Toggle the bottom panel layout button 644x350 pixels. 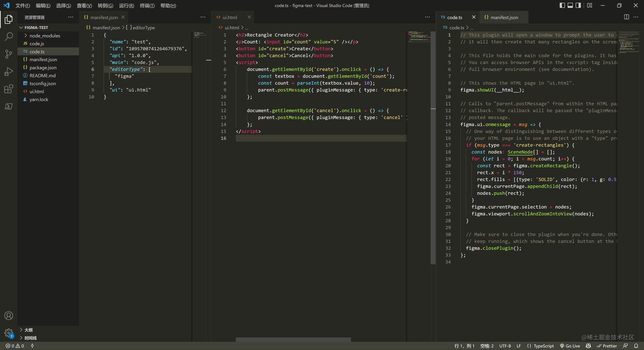[570, 5]
